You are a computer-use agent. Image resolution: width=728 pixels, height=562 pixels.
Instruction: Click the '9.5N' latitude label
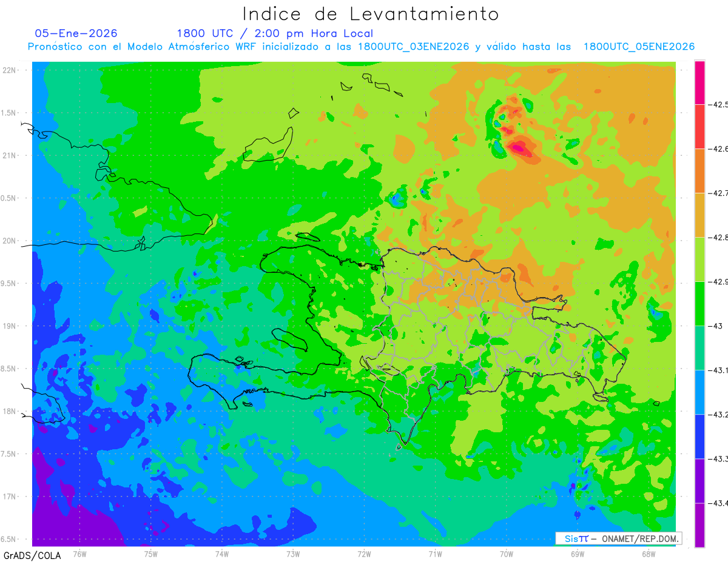pyautogui.click(x=9, y=284)
